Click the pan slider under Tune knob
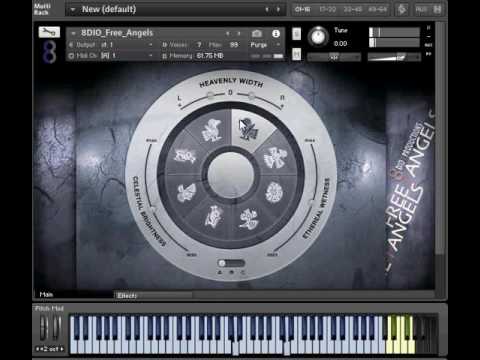Screen dimensions: 480x360 [334, 57]
